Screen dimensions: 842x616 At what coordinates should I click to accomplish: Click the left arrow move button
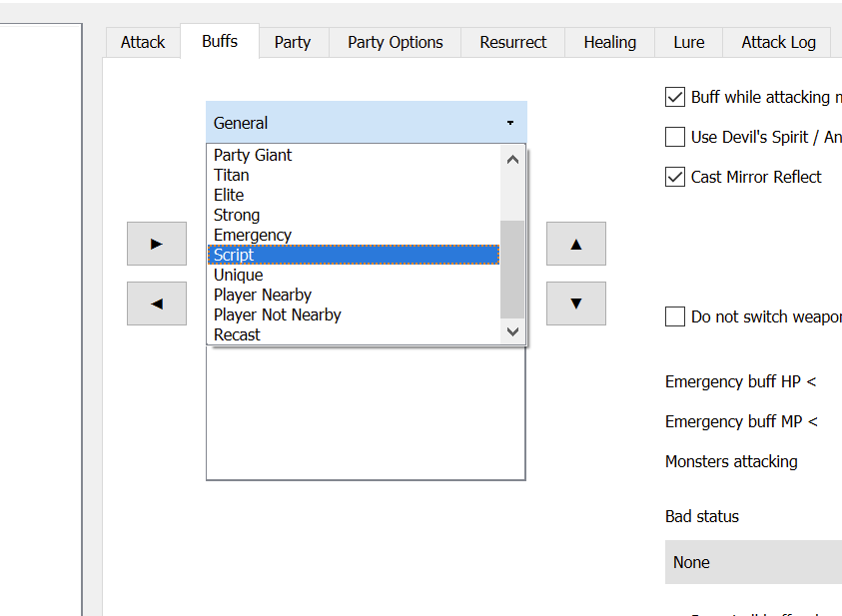point(157,304)
